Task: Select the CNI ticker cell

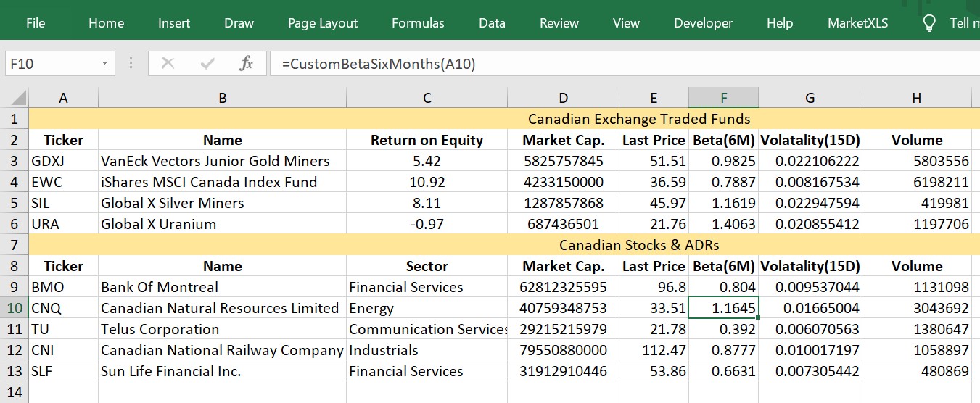Action: 64,350
